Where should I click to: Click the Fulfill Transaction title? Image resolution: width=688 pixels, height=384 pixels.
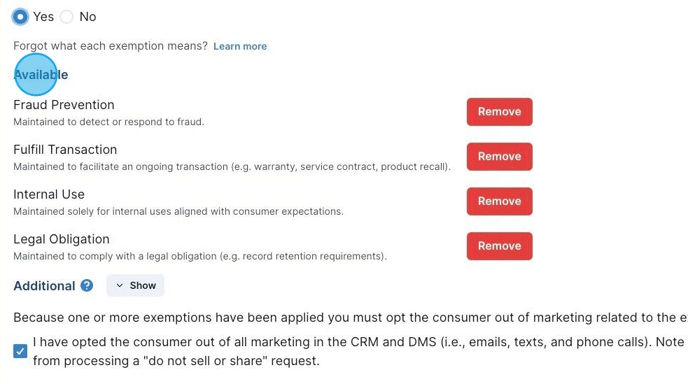click(65, 150)
